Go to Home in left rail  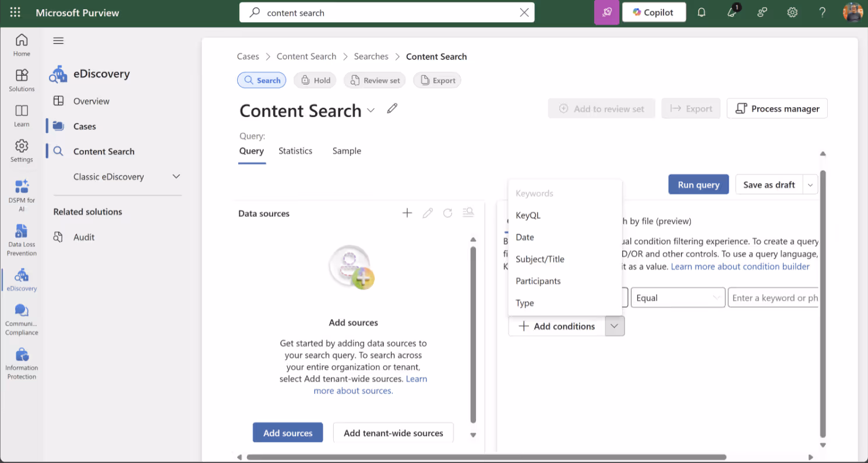(22, 45)
